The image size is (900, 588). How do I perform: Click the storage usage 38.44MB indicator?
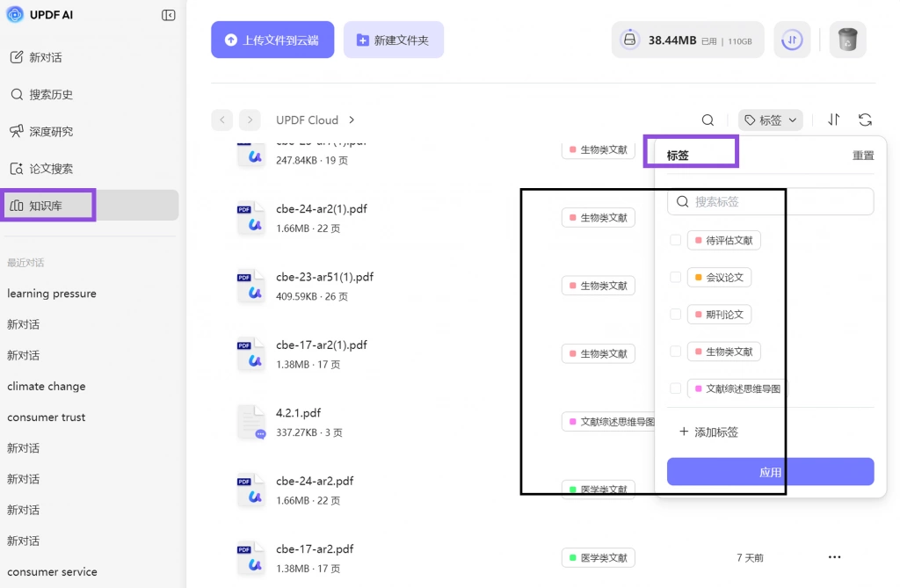(687, 40)
